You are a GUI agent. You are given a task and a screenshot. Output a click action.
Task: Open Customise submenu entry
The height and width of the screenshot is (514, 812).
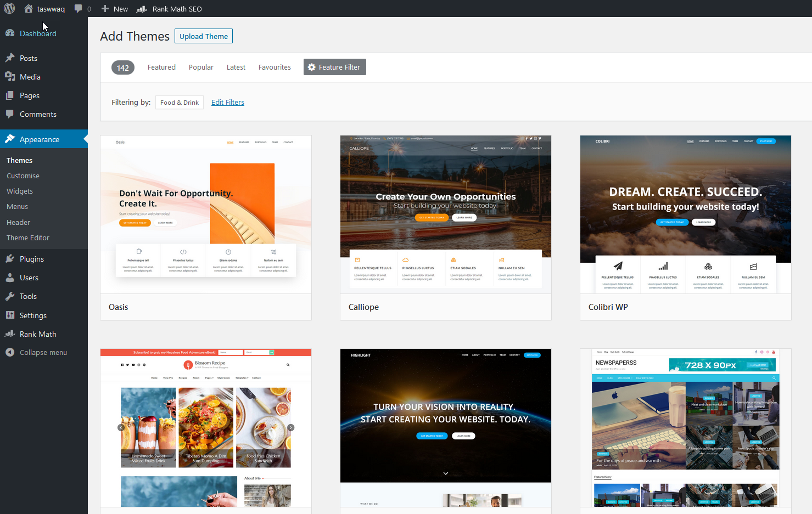44,176
